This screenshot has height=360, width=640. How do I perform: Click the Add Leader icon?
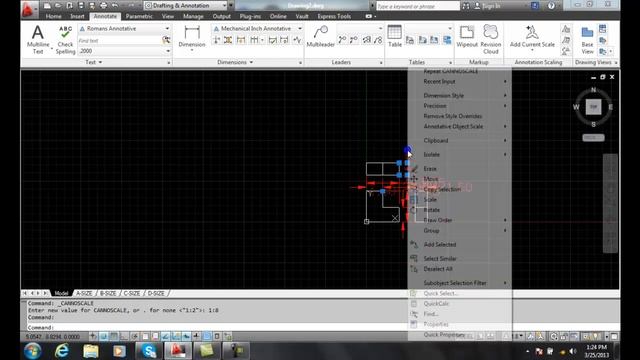342,40
